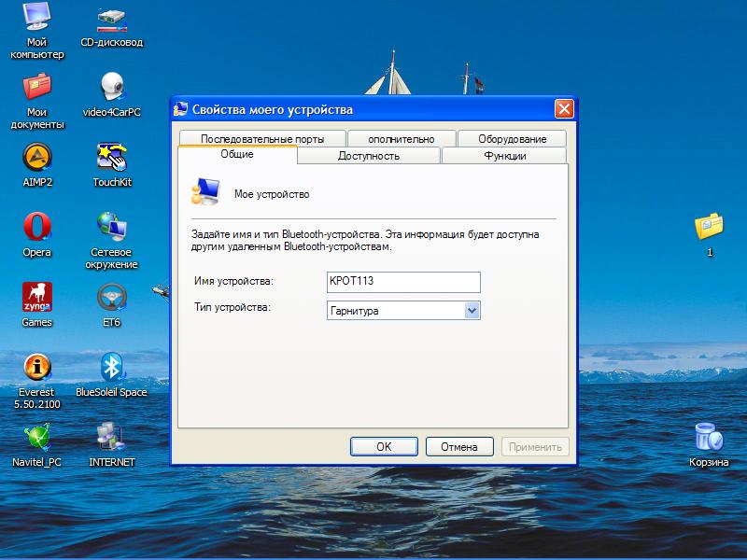Image resolution: width=747 pixels, height=560 pixels.
Task: Select the TouchKit desktop icon
Action: click(x=112, y=156)
